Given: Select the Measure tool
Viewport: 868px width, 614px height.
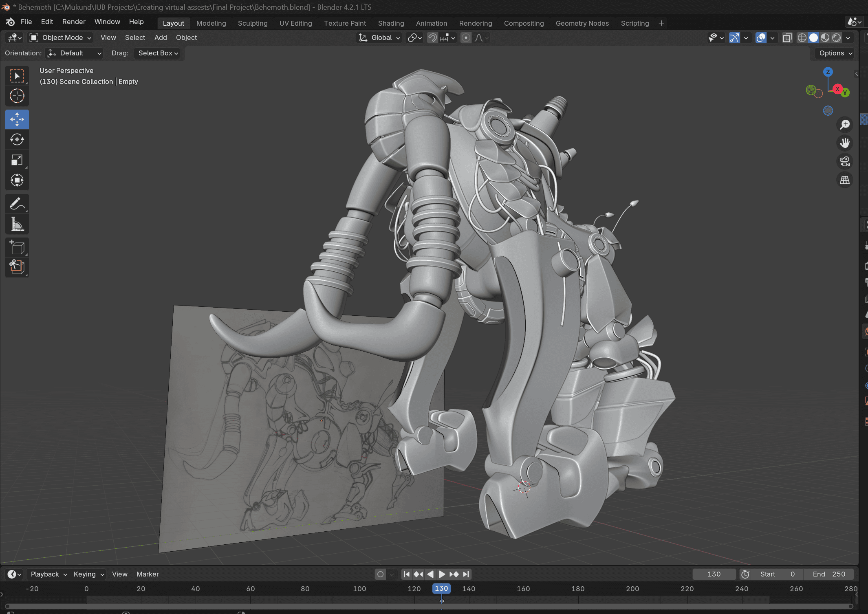Looking at the screenshot, I should [x=17, y=224].
